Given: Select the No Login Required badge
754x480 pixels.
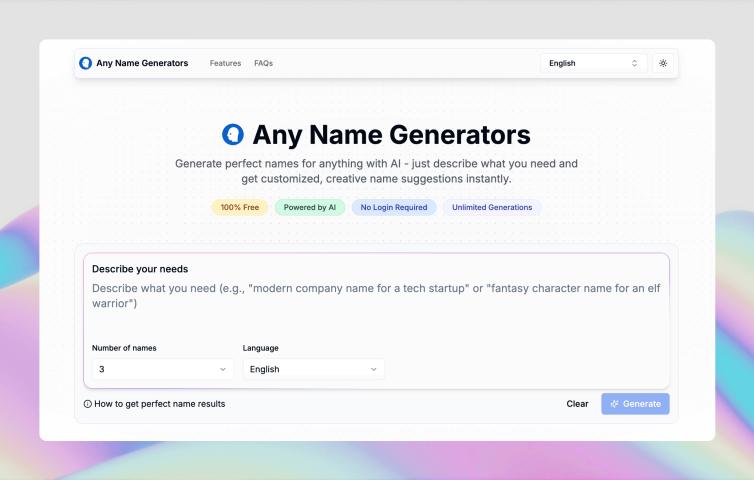Looking at the screenshot, I should pos(394,208).
